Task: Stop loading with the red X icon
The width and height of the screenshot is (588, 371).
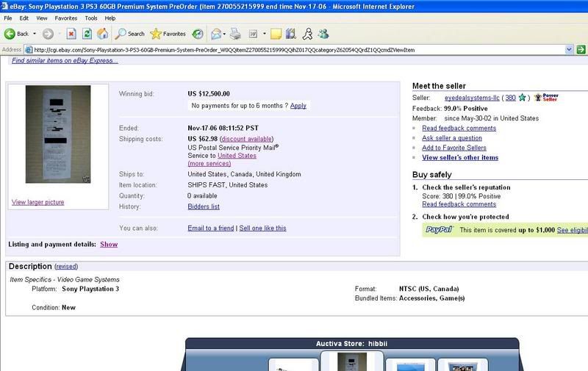Action: 71,34
